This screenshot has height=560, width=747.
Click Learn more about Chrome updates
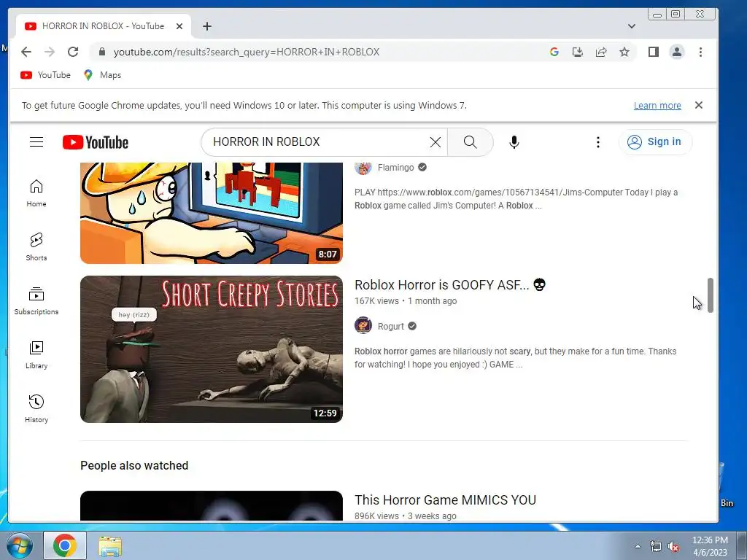[657, 106]
